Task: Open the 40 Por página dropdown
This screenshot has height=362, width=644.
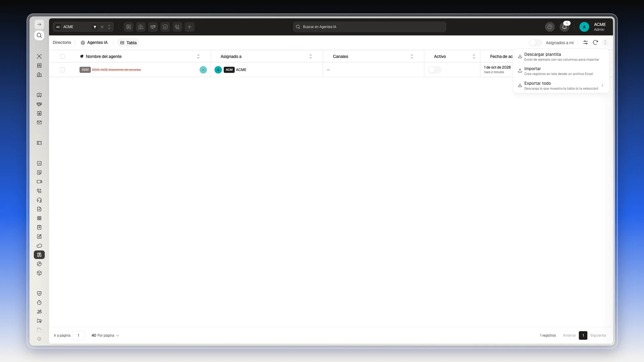Action: (105, 336)
